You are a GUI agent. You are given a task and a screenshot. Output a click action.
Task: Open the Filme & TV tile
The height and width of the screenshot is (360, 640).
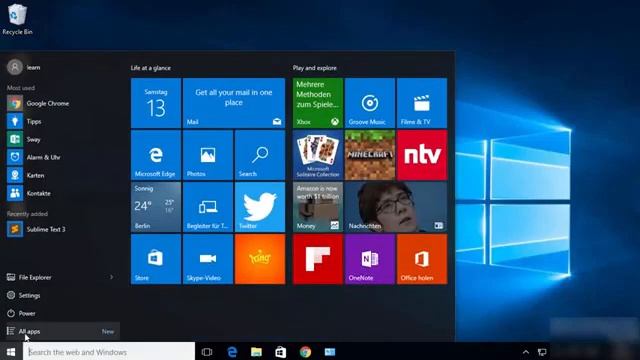pos(422,103)
